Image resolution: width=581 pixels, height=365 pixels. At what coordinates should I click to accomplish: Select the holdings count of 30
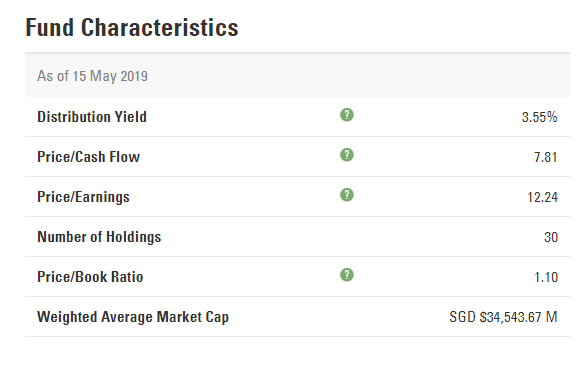551,237
